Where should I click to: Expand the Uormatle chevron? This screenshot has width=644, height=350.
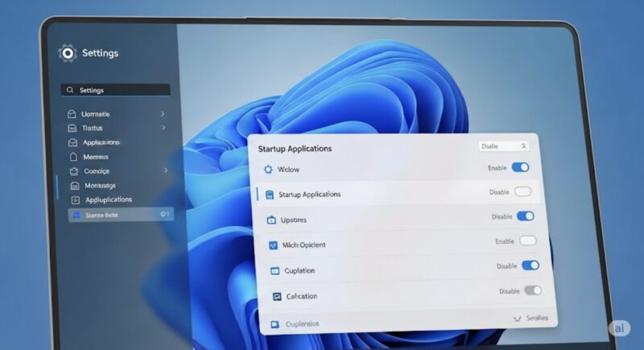(163, 113)
